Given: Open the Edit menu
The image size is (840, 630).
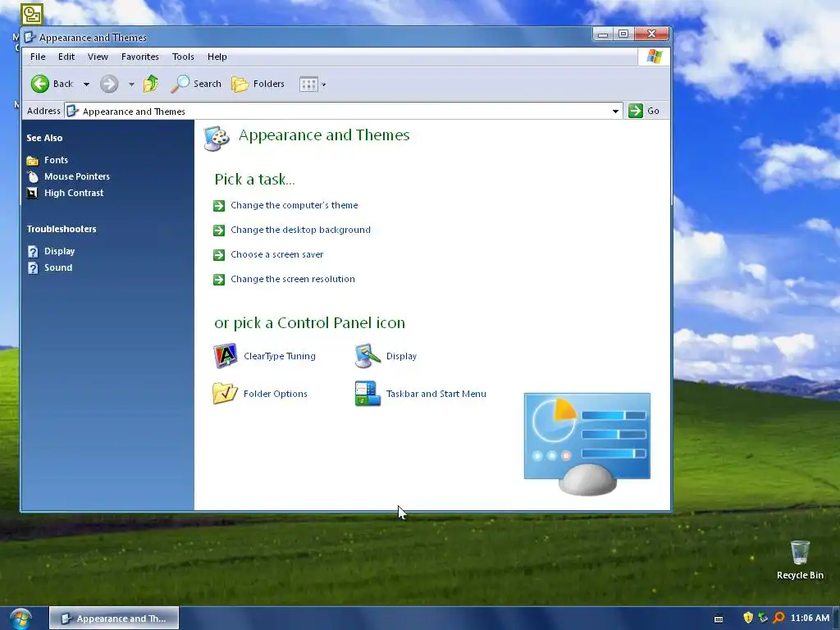Looking at the screenshot, I should [x=66, y=57].
